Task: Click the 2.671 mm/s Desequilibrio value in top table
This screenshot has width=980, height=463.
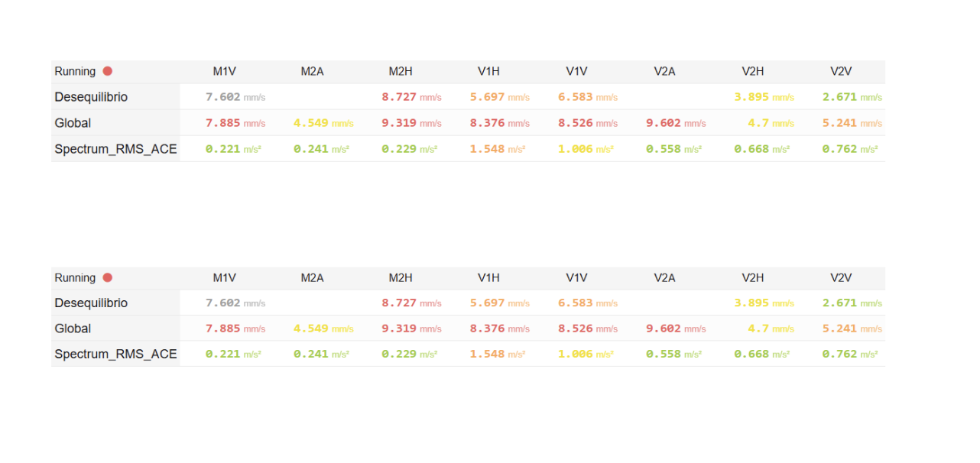Action: point(852,97)
